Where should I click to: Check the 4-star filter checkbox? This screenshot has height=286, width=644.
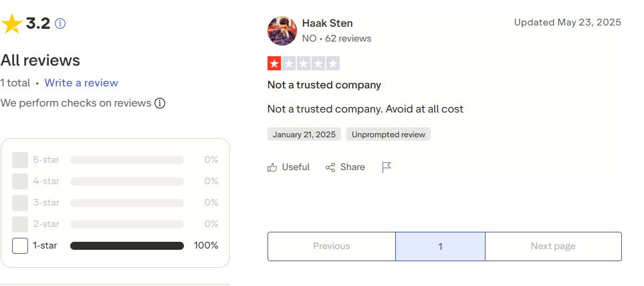[20, 182]
